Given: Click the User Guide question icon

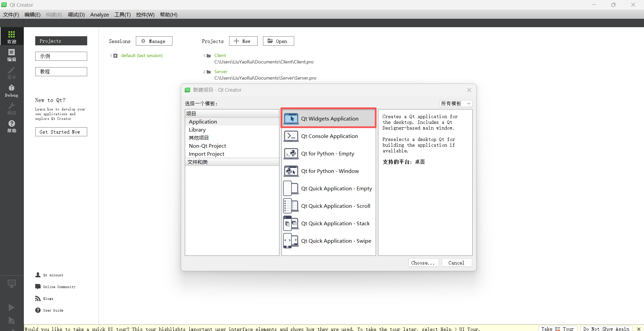Looking at the screenshot, I should pyautogui.click(x=38, y=310).
